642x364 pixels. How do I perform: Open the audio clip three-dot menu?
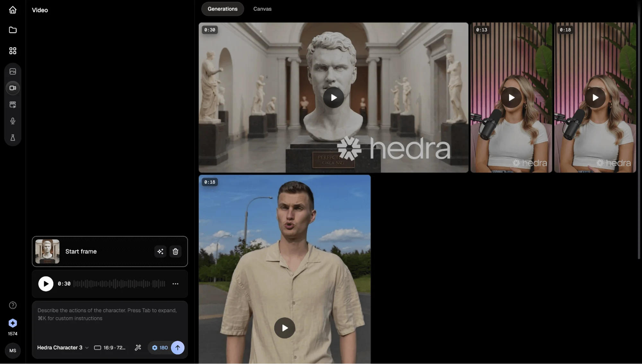pos(175,284)
